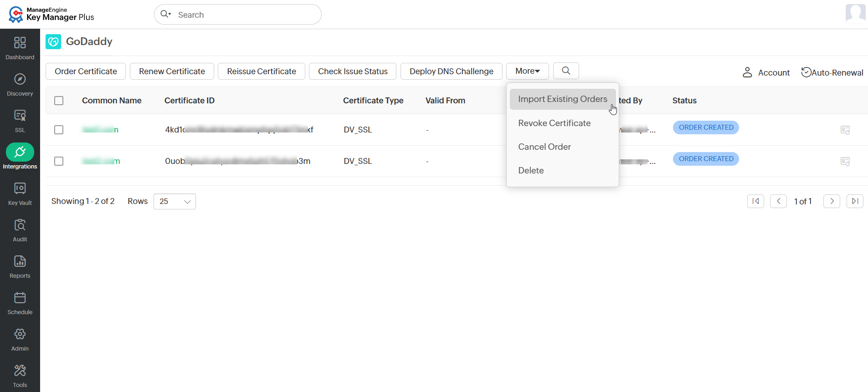
Task: Click the DV_SSL cell in the 4kd1 row
Action: pyautogui.click(x=358, y=130)
